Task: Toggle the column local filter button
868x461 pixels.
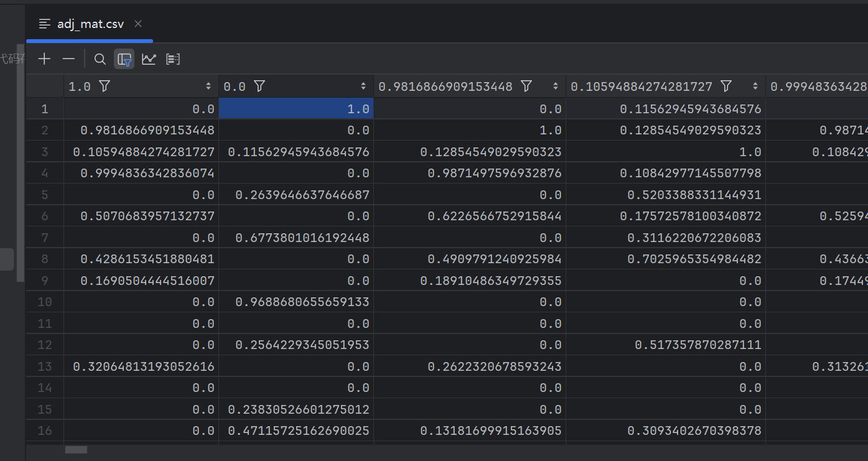Action: pos(124,59)
